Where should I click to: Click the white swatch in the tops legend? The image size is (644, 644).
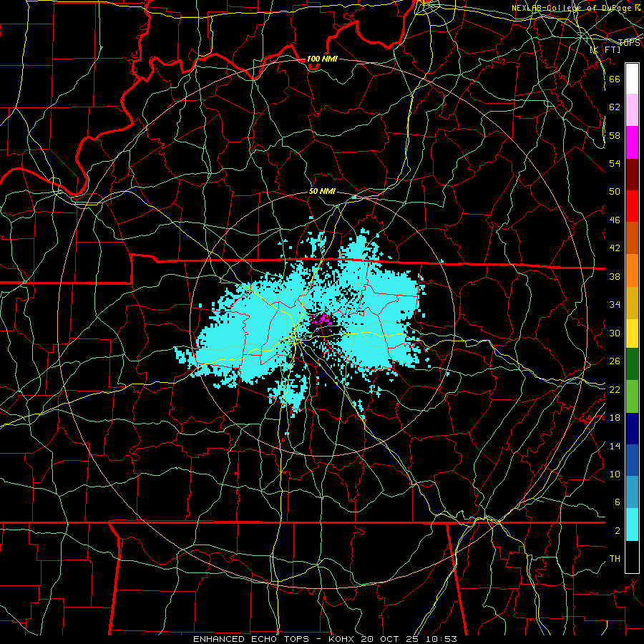632,79
